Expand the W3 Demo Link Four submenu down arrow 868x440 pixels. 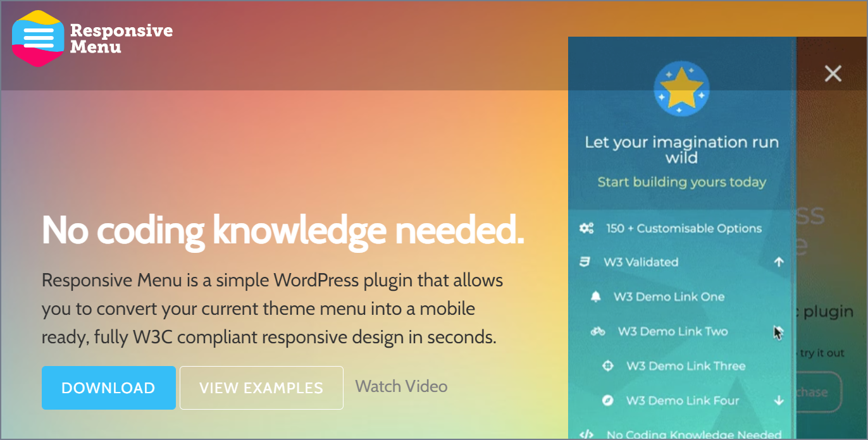[779, 401]
